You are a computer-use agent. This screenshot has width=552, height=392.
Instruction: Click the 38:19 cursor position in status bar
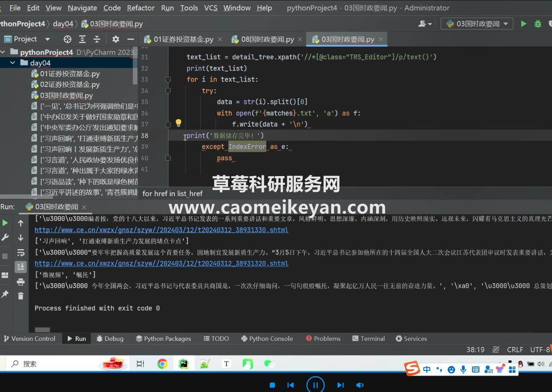475,350
